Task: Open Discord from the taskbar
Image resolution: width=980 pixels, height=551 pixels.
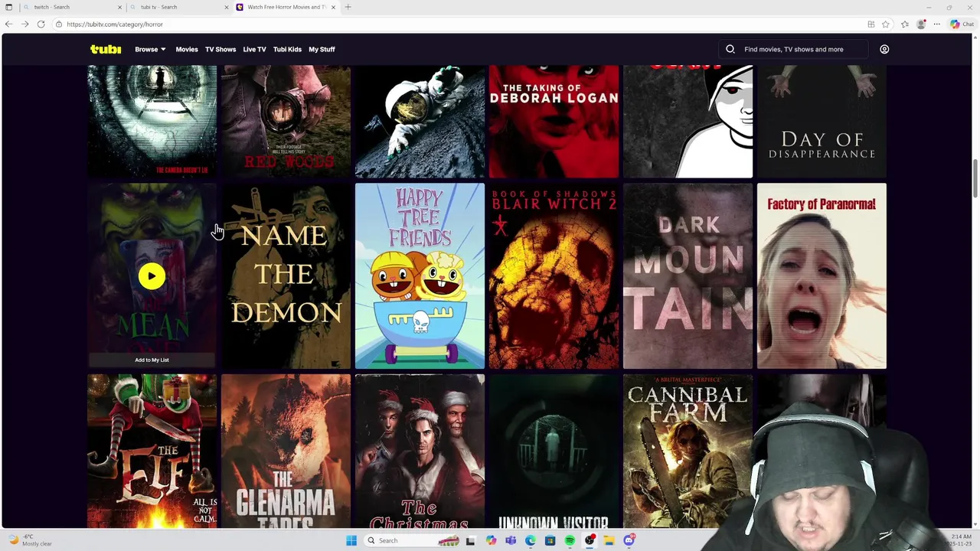Action: point(629,540)
